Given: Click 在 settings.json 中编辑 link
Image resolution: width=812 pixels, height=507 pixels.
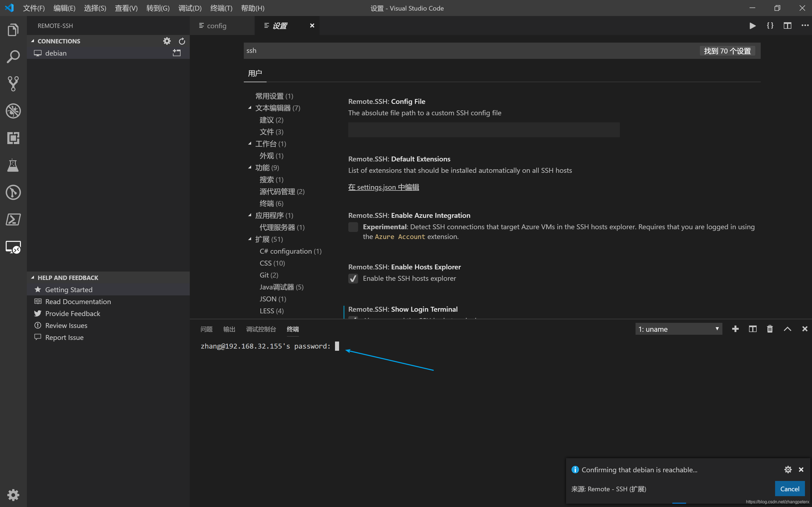Looking at the screenshot, I should [384, 187].
